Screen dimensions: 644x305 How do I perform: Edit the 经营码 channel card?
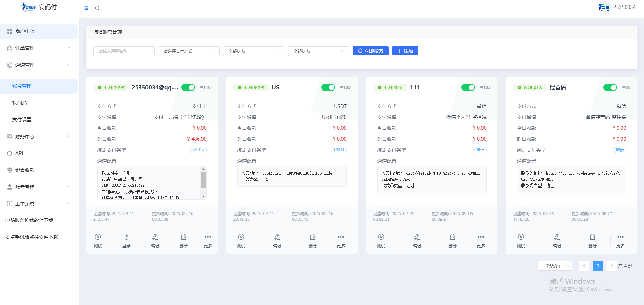pyautogui.click(x=557, y=241)
